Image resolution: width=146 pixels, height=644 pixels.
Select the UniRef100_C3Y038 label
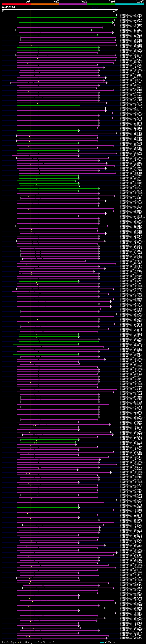click(x=131, y=118)
